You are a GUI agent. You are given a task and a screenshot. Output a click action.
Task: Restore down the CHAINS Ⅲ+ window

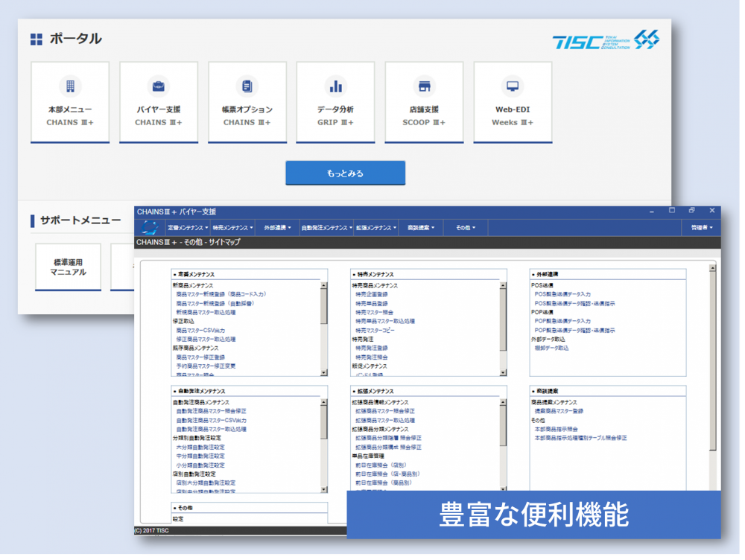coord(692,211)
